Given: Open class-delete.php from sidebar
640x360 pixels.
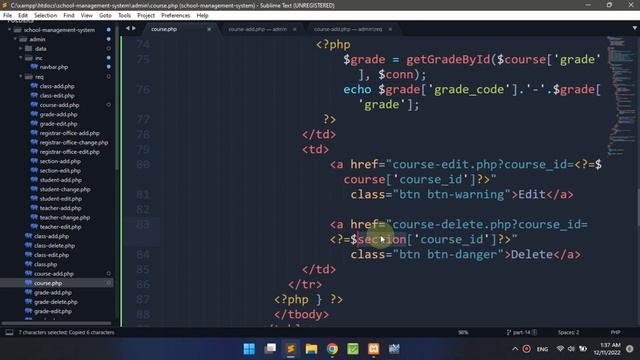Looking at the screenshot, I should click(54, 246).
